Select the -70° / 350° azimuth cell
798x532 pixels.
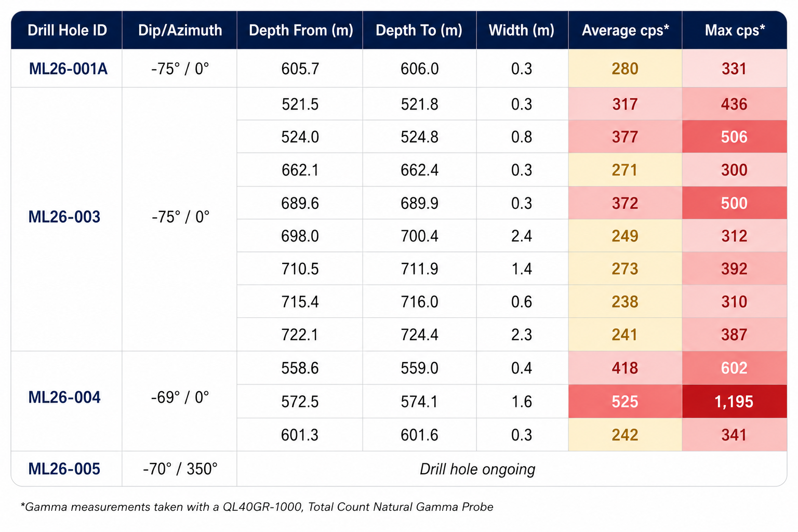pyautogui.click(x=180, y=469)
